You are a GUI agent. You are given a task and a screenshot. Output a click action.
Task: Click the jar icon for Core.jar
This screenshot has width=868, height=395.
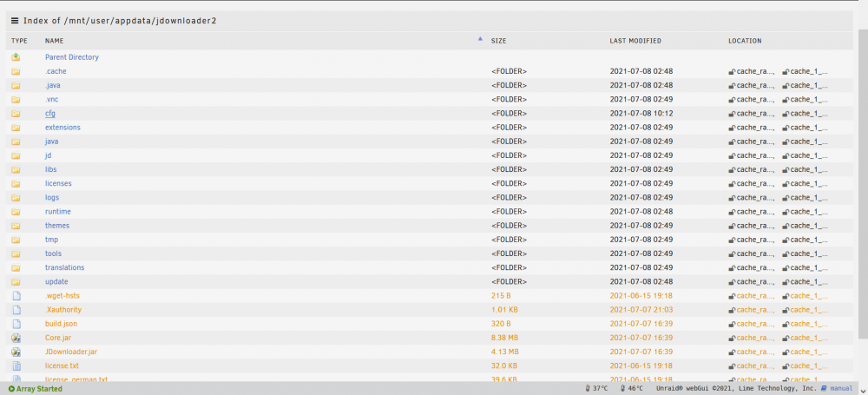[x=16, y=338]
